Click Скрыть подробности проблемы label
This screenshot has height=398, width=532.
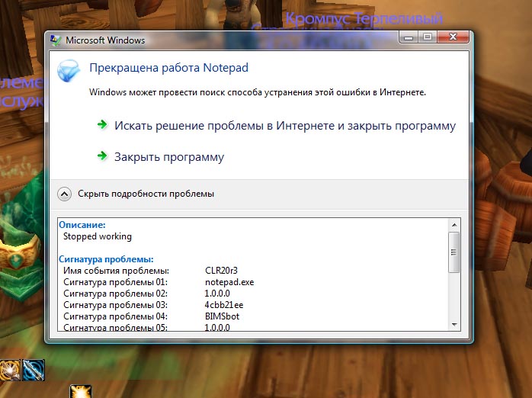tap(146, 194)
